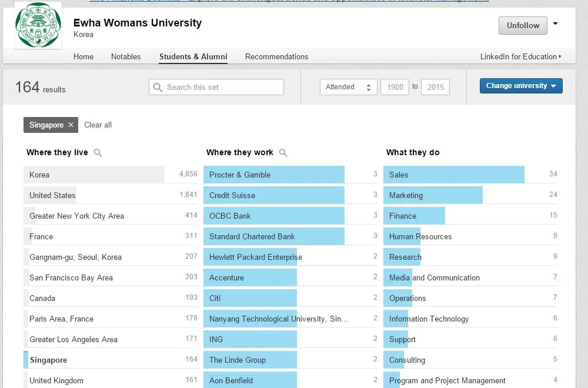Select the United Kingdom location row
The image size is (588, 388).
point(111,380)
